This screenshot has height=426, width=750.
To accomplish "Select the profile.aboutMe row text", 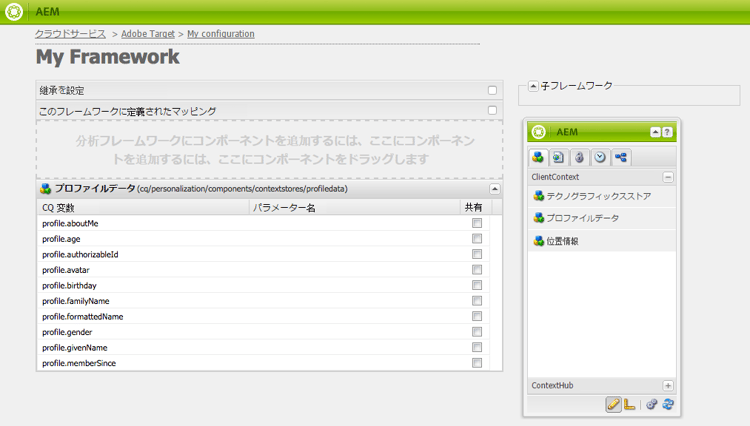I will [70, 223].
